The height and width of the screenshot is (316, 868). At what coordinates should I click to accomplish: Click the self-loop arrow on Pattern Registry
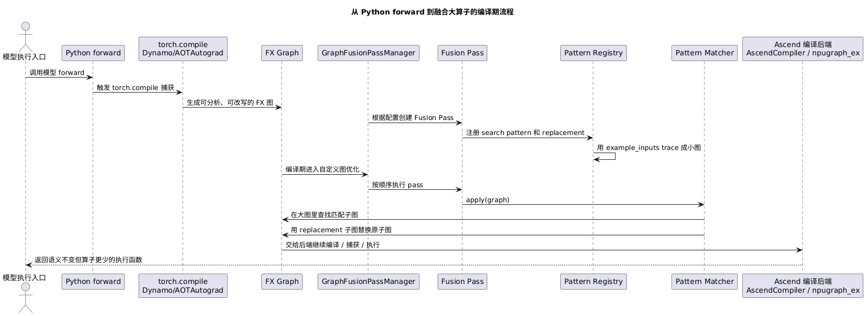click(x=605, y=156)
